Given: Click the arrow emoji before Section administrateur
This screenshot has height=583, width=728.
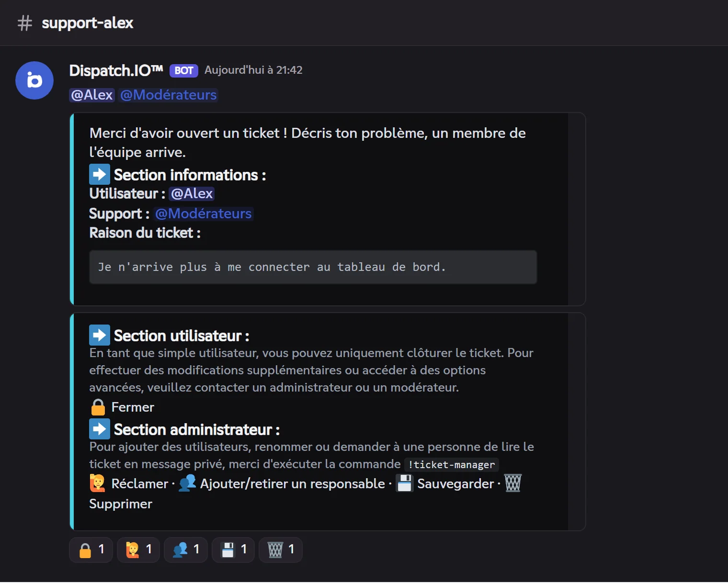Looking at the screenshot, I should click(100, 429).
